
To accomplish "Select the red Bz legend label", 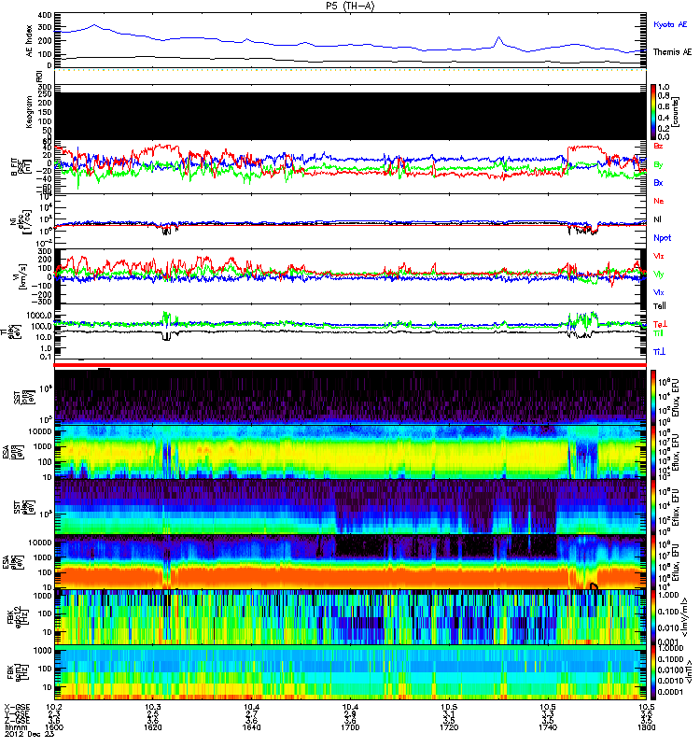I will coord(658,146).
